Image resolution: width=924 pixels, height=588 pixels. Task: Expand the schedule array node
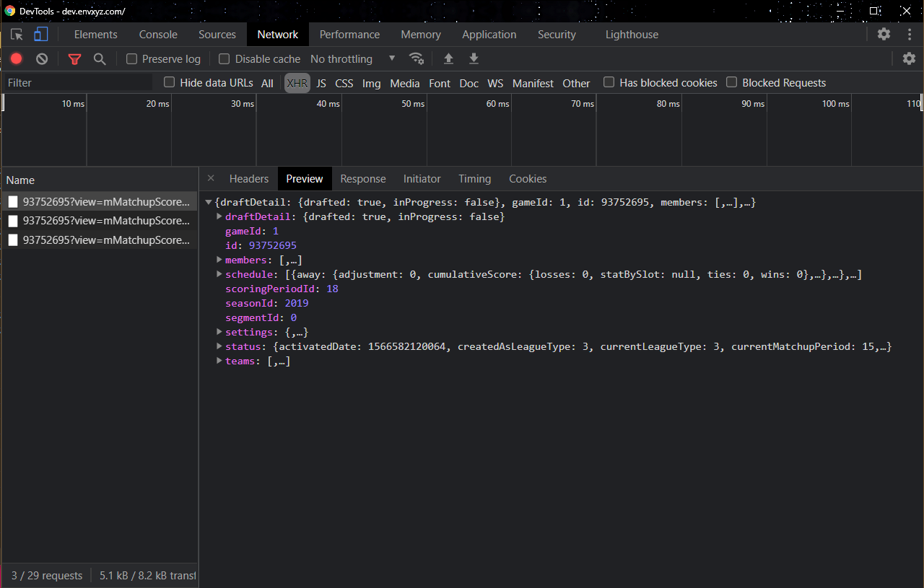(x=219, y=274)
